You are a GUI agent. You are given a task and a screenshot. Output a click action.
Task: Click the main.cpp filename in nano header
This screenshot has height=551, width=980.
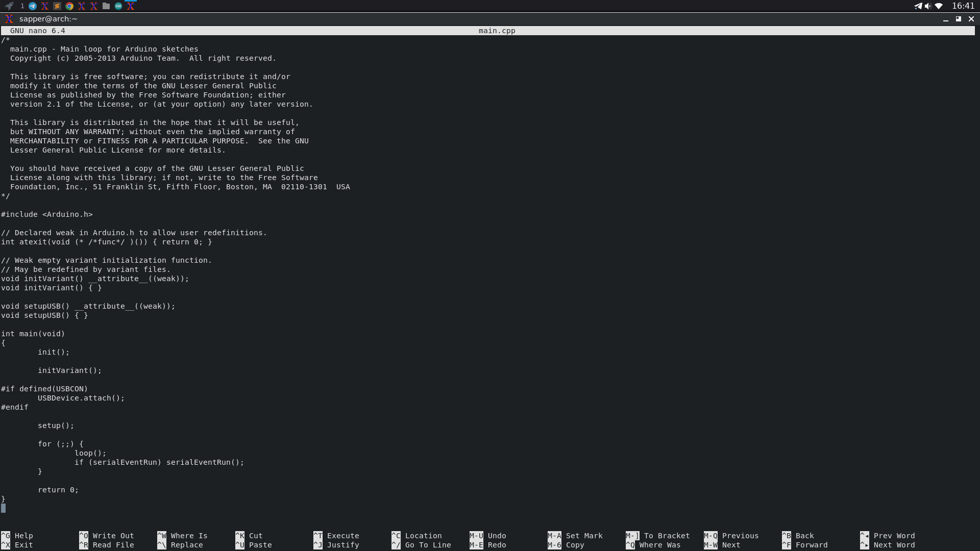pos(497,31)
